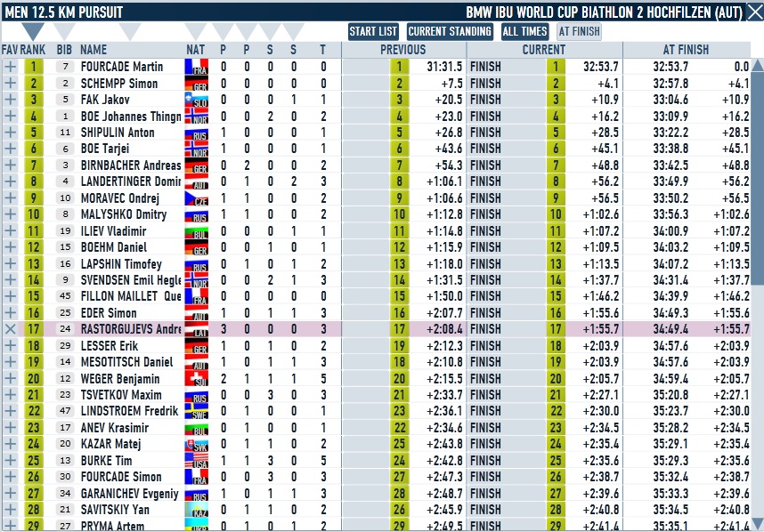This screenshot has width=764, height=532.
Task: Click the French flag of FOURCADE Martin
Action: (197, 67)
